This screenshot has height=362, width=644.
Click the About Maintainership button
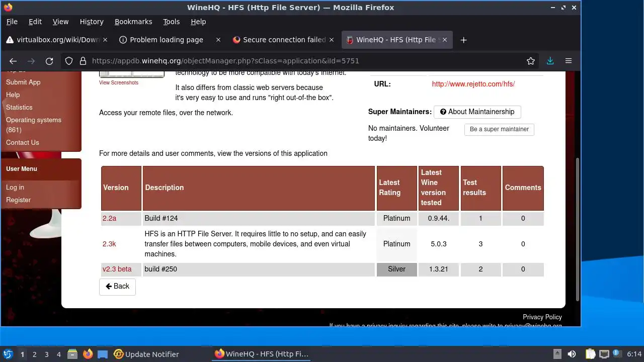[477, 112]
